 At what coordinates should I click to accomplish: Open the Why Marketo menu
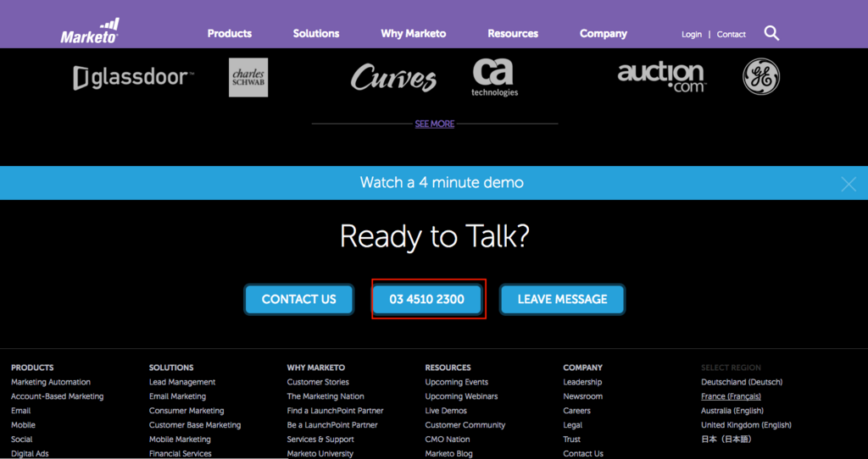(414, 34)
